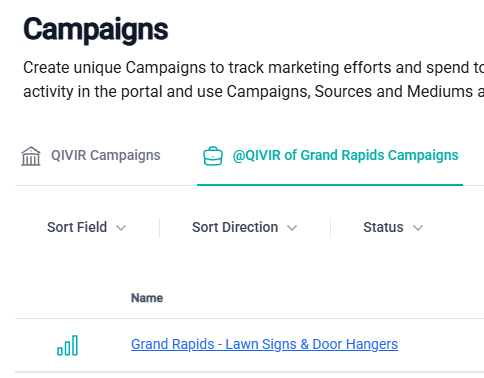This screenshot has height=378, width=484.
Task: Click the teal bar chart icon in campaign row
Action: (x=67, y=345)
